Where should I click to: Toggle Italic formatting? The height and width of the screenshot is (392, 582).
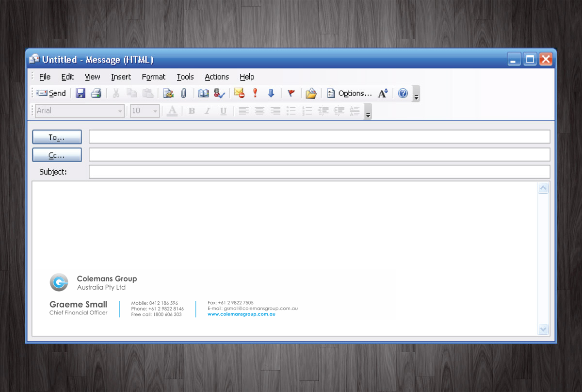[208, 111]
